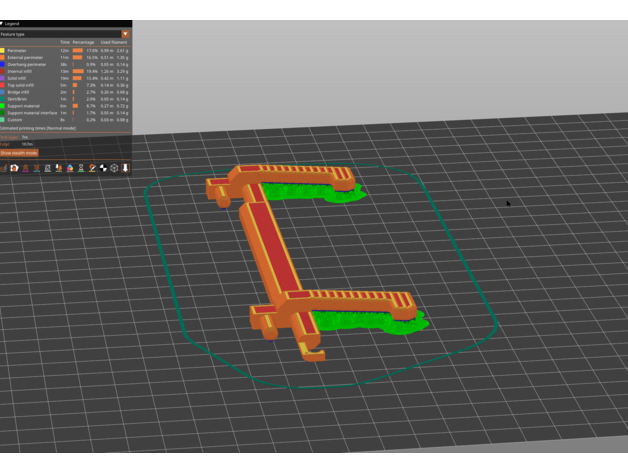Toggle the Print pauses hourglass icon
Viewport: 628px width, 472px height.
(x=81, y=168)
